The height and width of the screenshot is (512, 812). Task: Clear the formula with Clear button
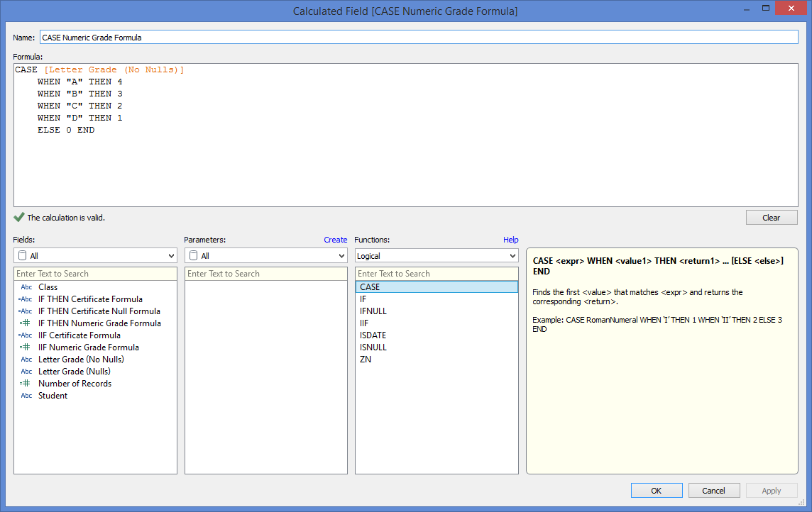(x=771, y=218)
